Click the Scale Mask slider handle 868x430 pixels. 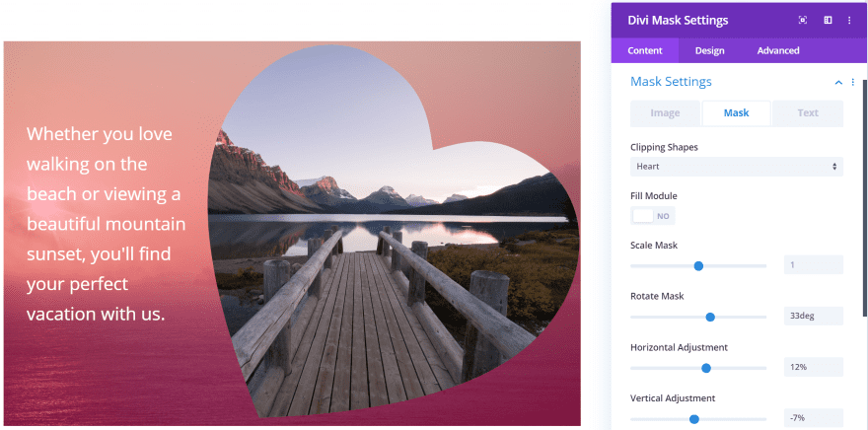tap(698, 266)
